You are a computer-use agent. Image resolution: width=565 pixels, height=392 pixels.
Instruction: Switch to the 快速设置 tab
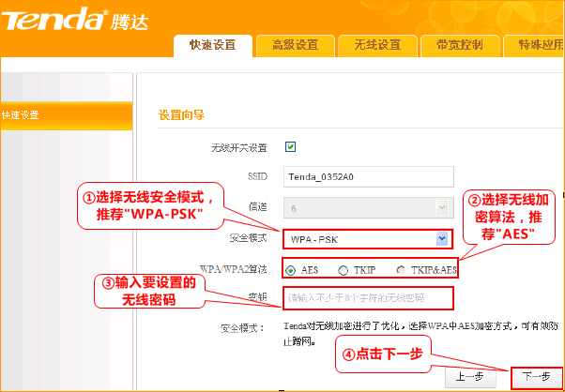tap(212, 45)
